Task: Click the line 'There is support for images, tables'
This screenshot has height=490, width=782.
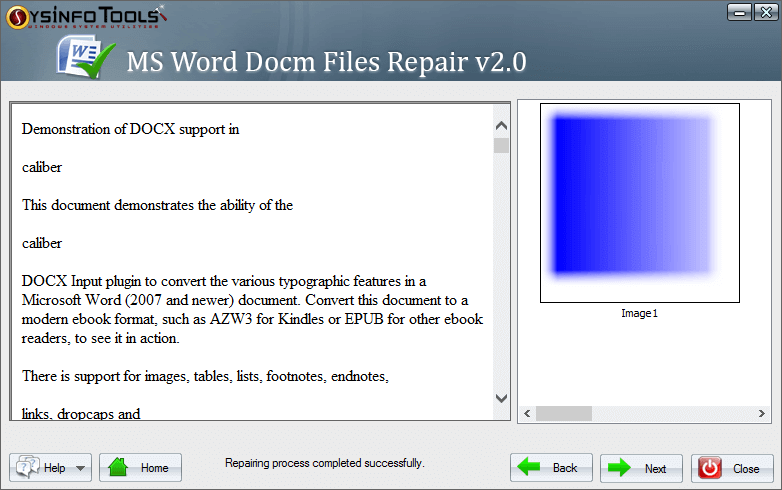Action: tap(205, 376)
